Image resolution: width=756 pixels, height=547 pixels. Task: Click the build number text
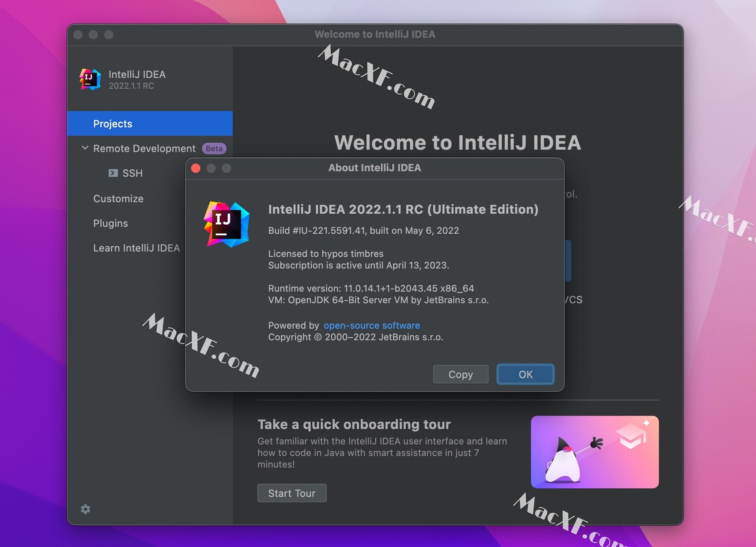363,231
